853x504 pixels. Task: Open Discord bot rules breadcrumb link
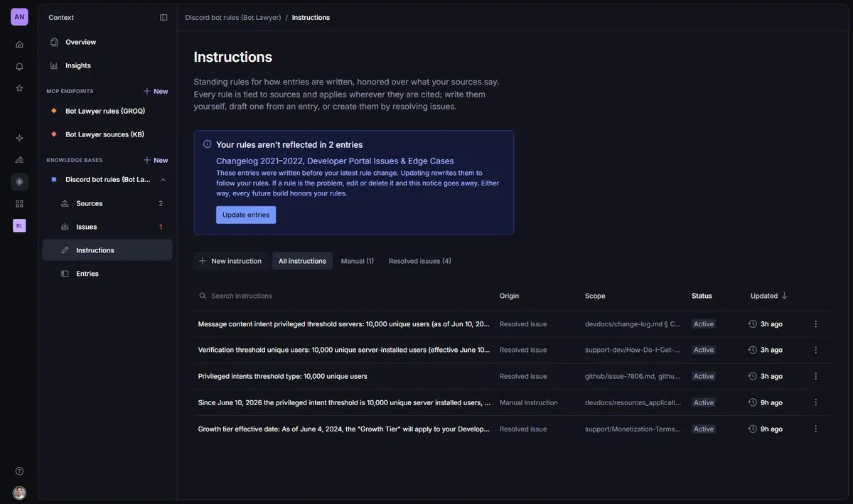(233, 17)
